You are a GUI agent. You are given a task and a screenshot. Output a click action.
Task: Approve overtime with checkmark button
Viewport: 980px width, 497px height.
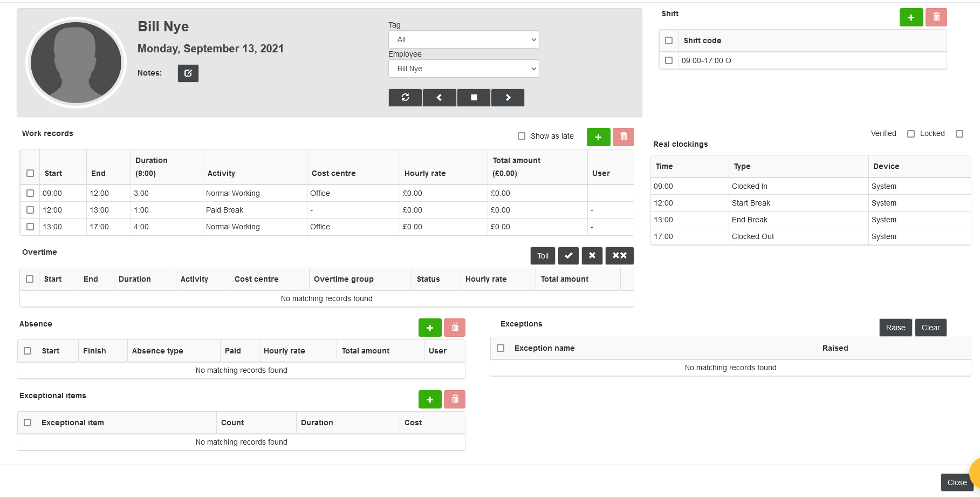tap(568, 256)
